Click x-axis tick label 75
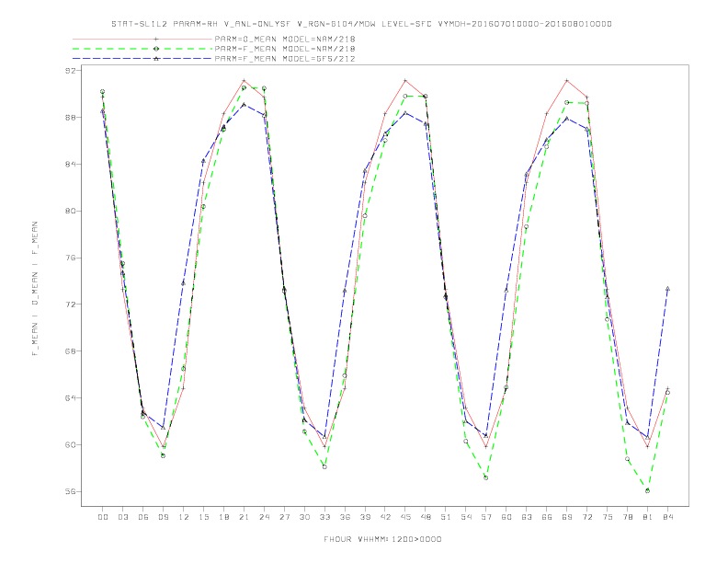 [x=608, y=517]
